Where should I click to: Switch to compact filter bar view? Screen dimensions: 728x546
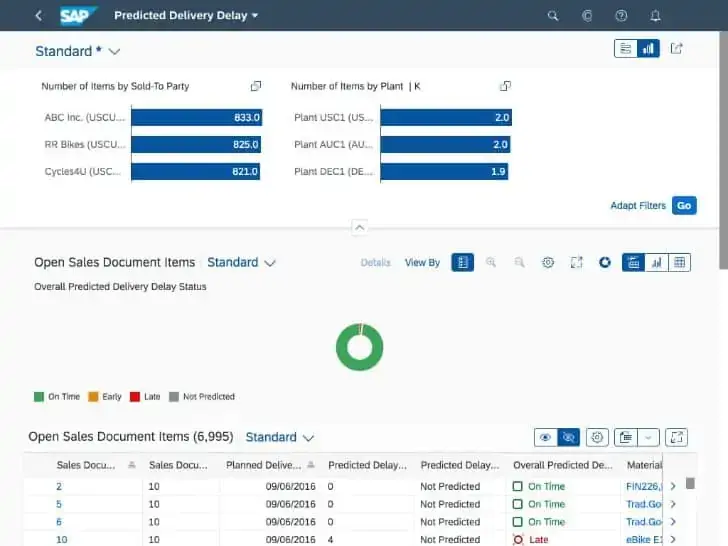click(625, 48)
